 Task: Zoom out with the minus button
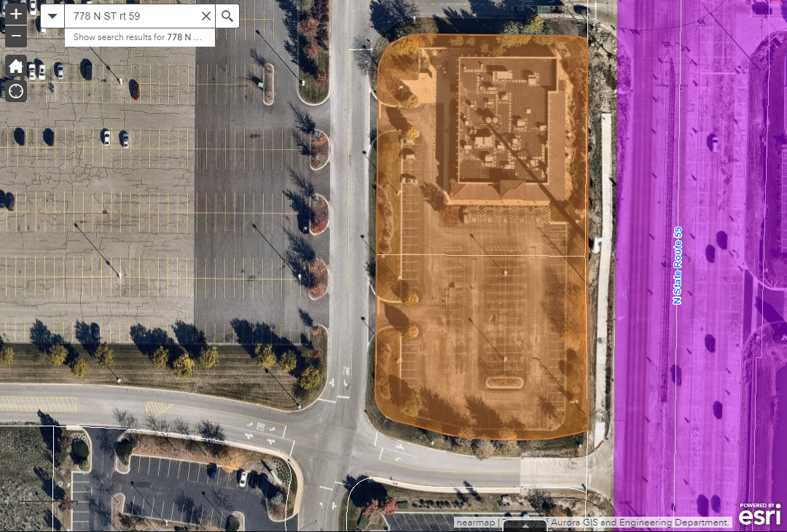[x=16, y=36]
